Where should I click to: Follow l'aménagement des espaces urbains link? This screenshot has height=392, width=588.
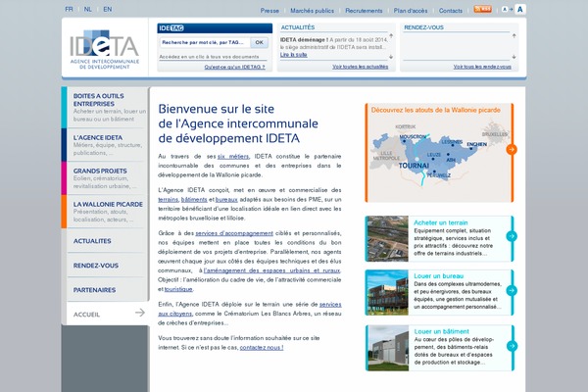click(x=271, y=270)
